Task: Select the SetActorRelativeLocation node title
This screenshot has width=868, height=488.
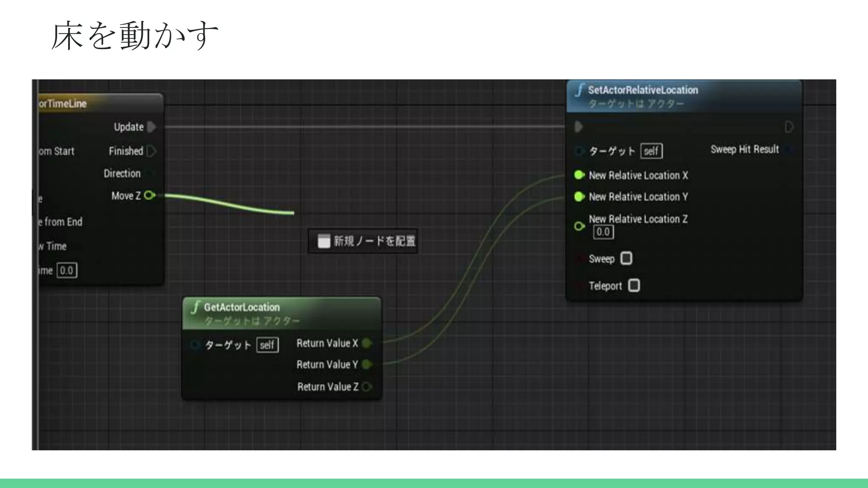Action: (643, 90)
